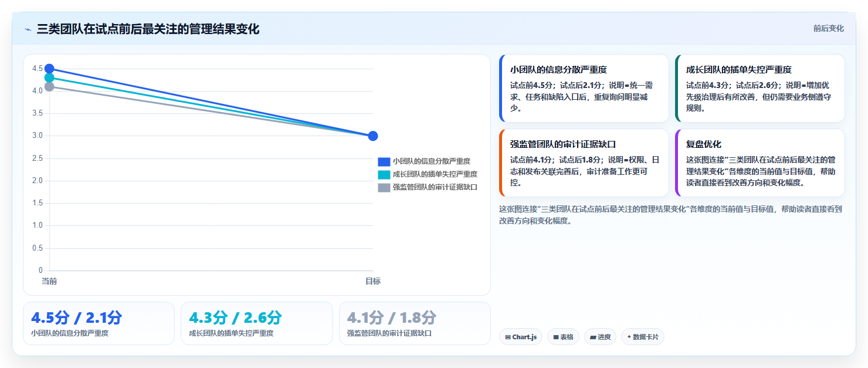Click the 0 y-axis tick label
The image size is (868, 368).
41,271
